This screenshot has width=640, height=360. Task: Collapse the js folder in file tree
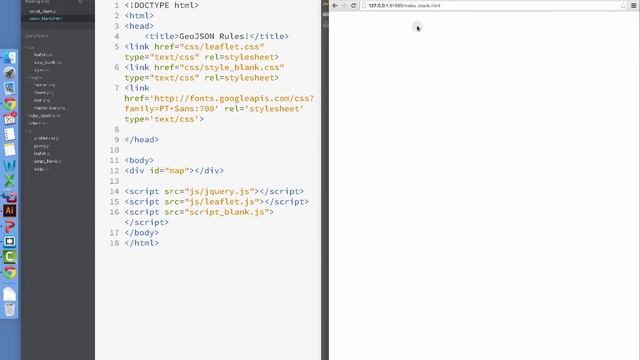pyautogui.click(x=27, y=131)
